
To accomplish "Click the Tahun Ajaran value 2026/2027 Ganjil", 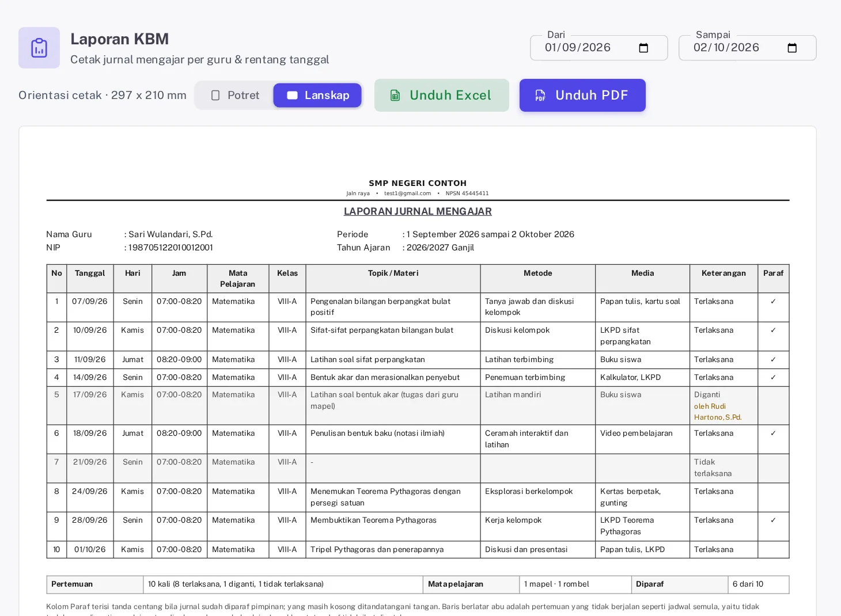I will [x=440, y=248].
